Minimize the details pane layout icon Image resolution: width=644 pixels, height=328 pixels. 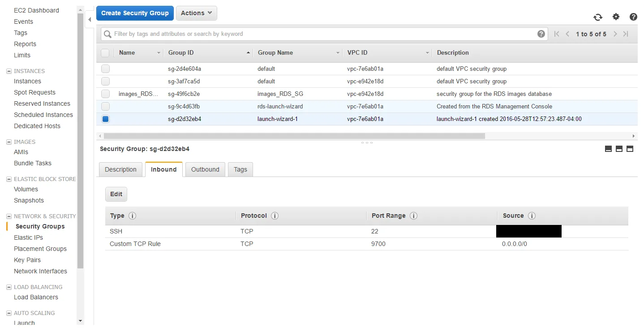coord(608,149)
